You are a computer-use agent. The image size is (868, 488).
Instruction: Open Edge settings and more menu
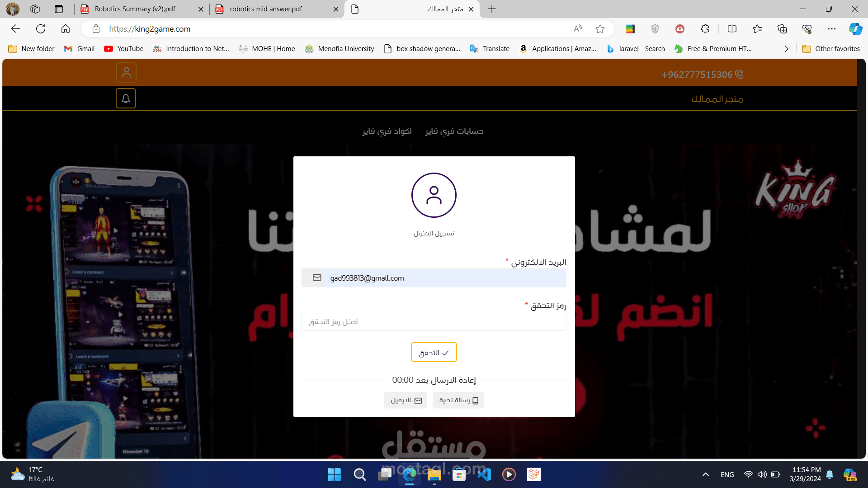point(831,29)
